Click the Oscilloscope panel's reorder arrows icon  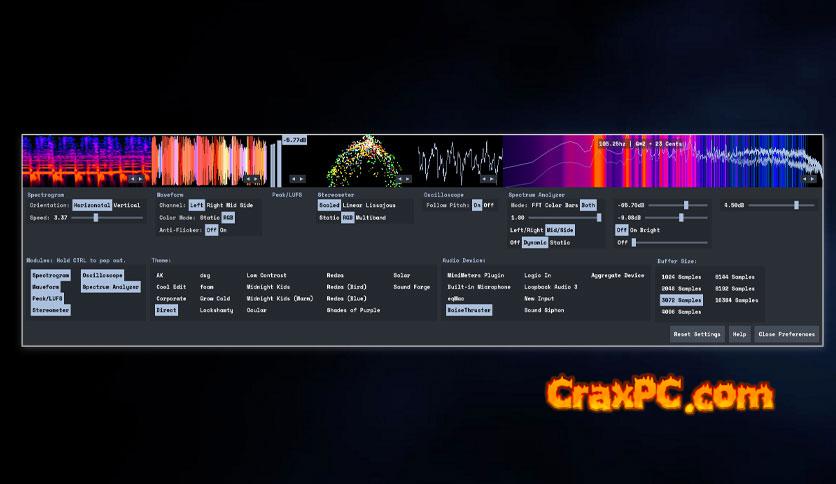coord(488,179)
